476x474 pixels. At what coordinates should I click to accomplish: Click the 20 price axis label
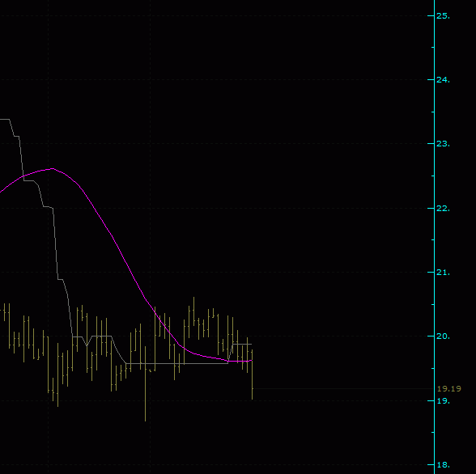[x=443, y=336]
